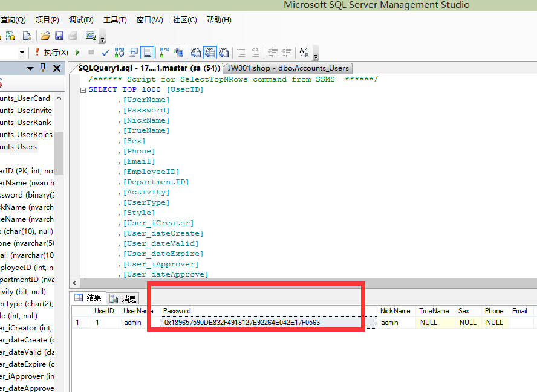The image size is (537, 392).
Task: Click the Password column header
Action: pyautogui.click(x=268, y=311)
